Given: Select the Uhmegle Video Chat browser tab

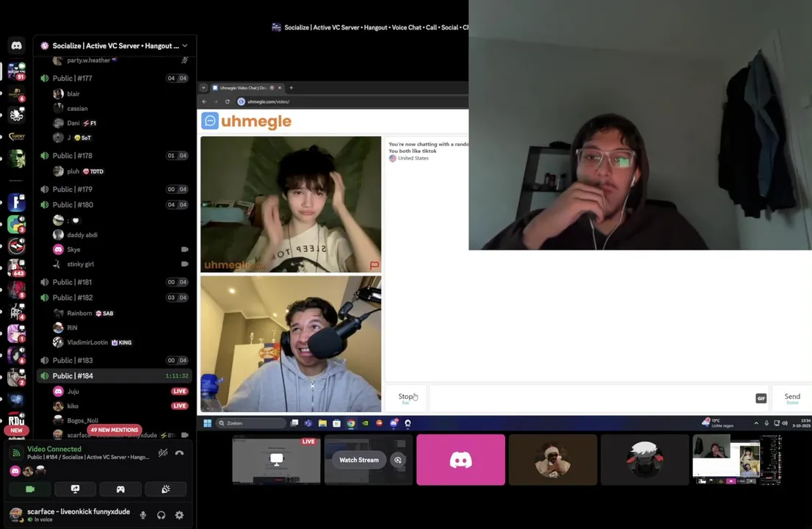Looking at the screenshot, I should 247,87.
